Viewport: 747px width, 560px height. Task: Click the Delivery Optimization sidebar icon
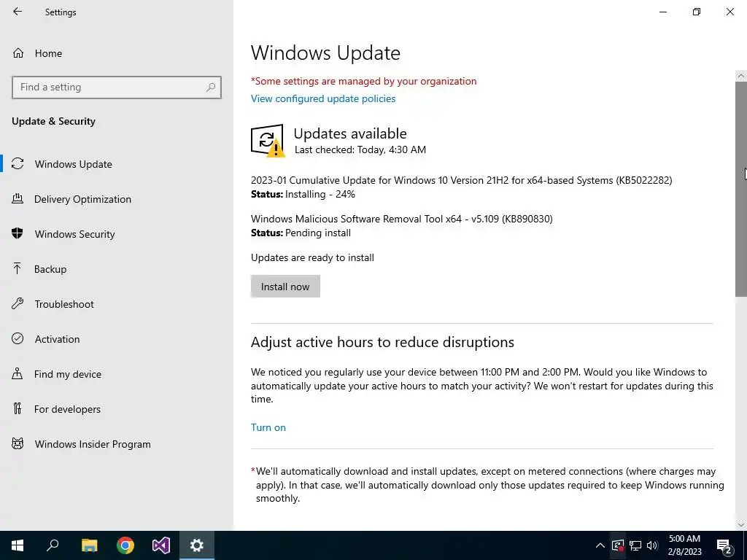[18, 198]
